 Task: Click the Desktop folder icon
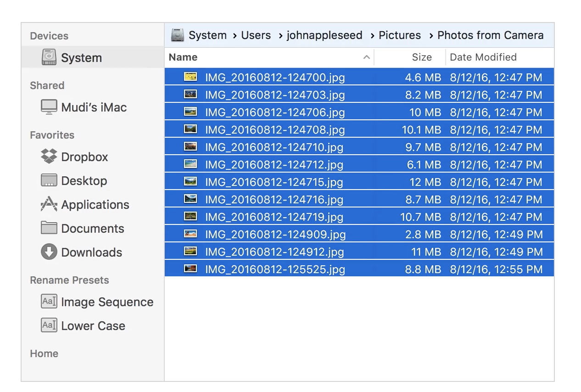(x=49, y=180)
